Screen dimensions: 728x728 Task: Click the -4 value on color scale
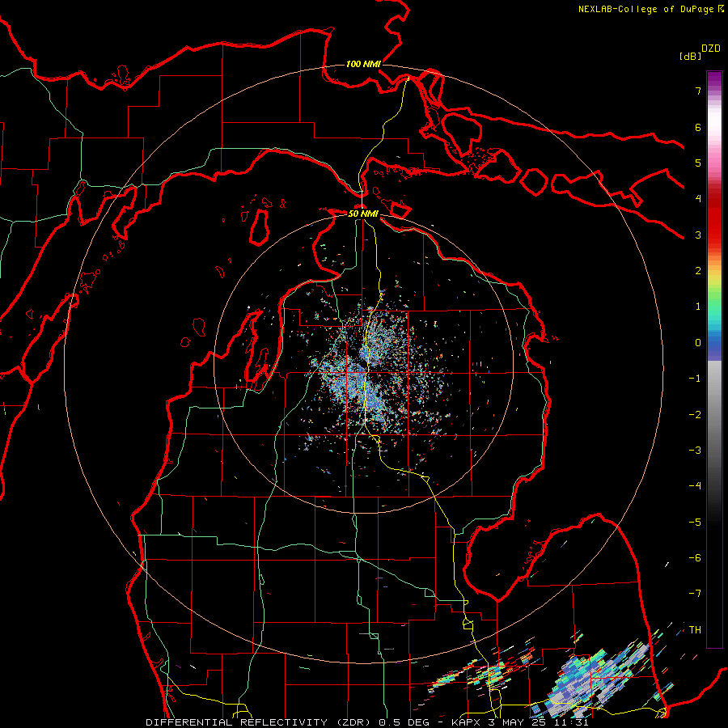pyautogui.click(x=695, y=485)
